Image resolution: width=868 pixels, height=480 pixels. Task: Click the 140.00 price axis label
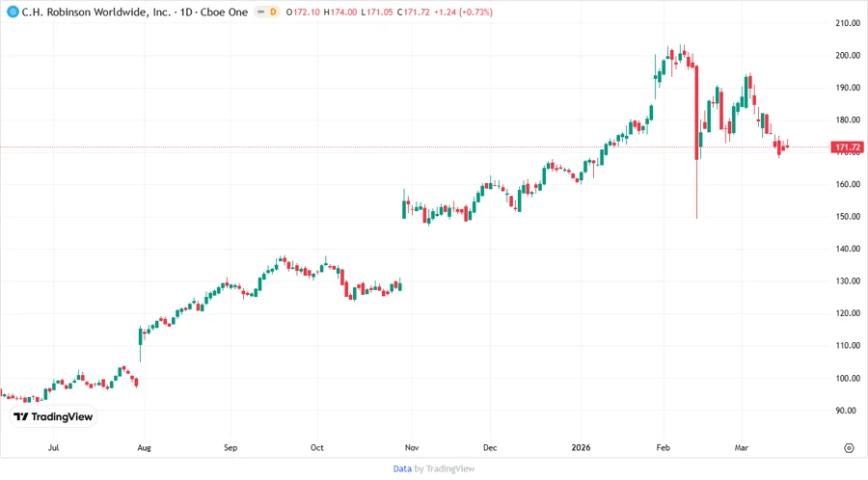click(848, 249)
